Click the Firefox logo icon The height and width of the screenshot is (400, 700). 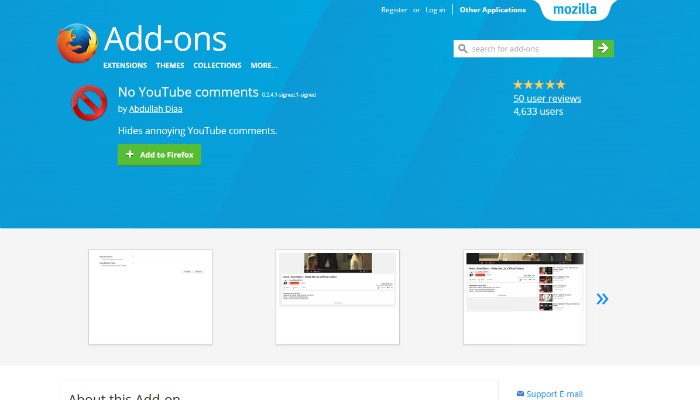pos(77,43)
